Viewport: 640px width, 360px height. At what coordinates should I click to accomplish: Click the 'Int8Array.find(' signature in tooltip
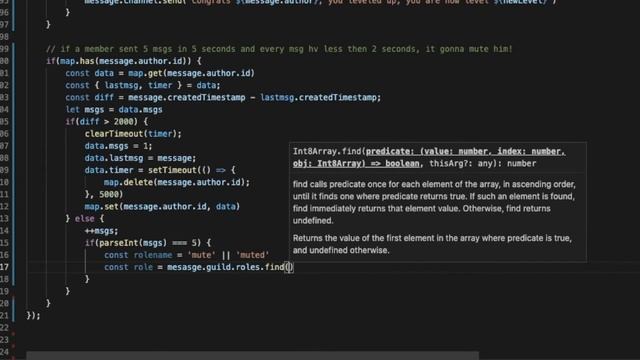tap(329, 151)
